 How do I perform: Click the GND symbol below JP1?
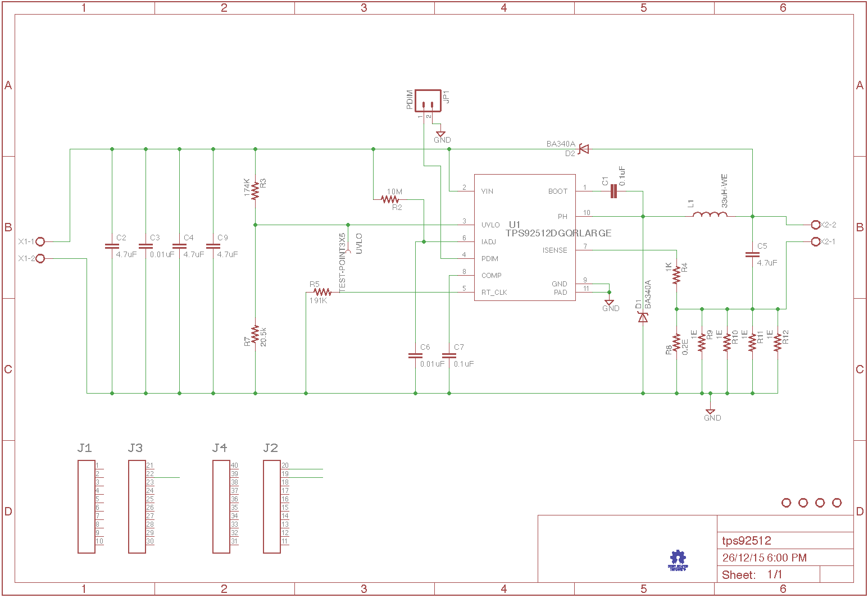pyautogui.click(x=441, y=134)
